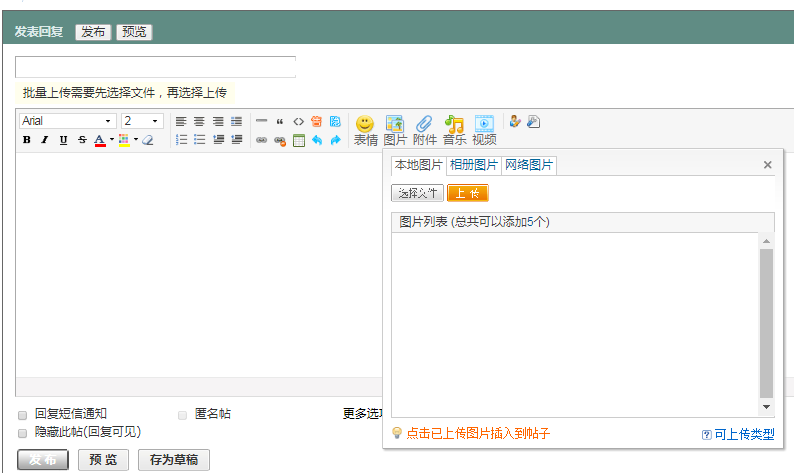This screenshot has width=794, height=473.
Task: Insert a hyperlink
Action: [x=261, y=140]
